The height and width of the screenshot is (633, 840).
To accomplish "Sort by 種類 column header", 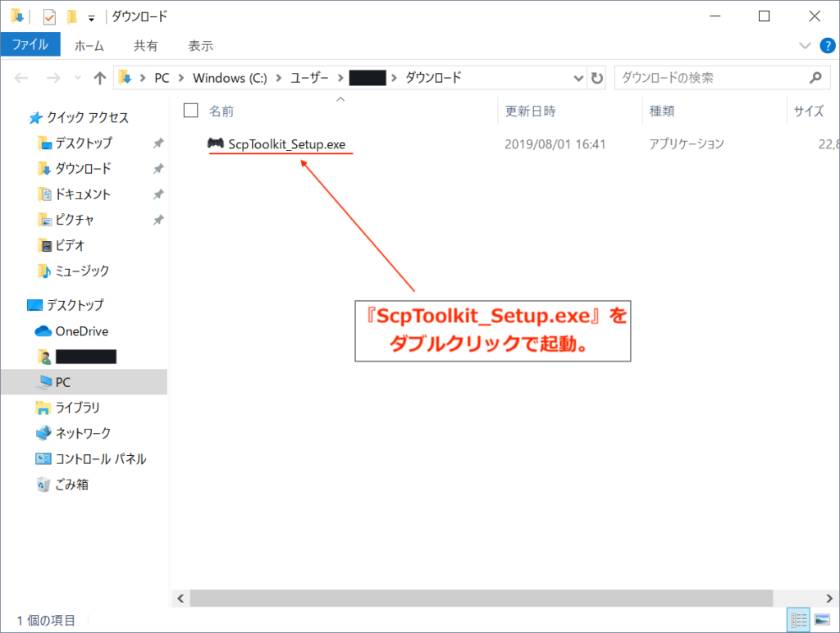I will pos(662,111).
